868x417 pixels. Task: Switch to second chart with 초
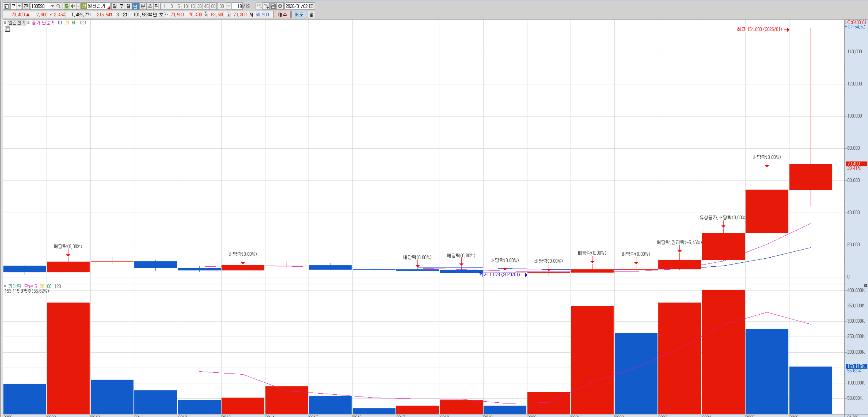[x=150, y=6]
